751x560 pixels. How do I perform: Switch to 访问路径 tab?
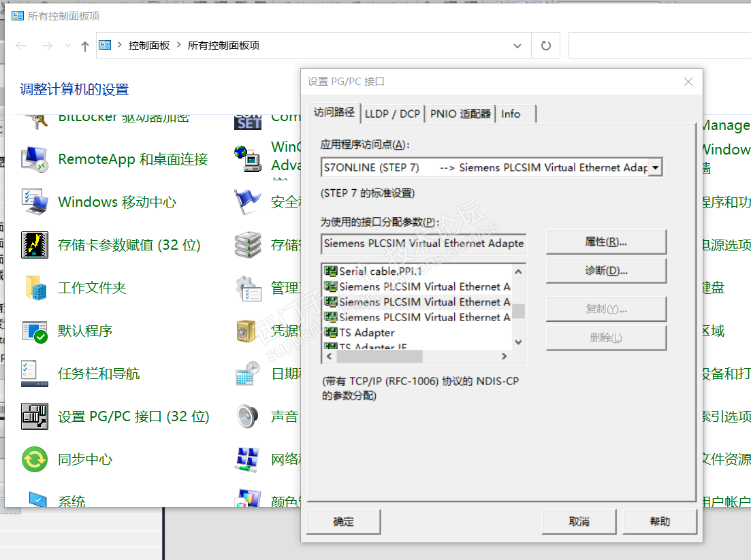334,112
